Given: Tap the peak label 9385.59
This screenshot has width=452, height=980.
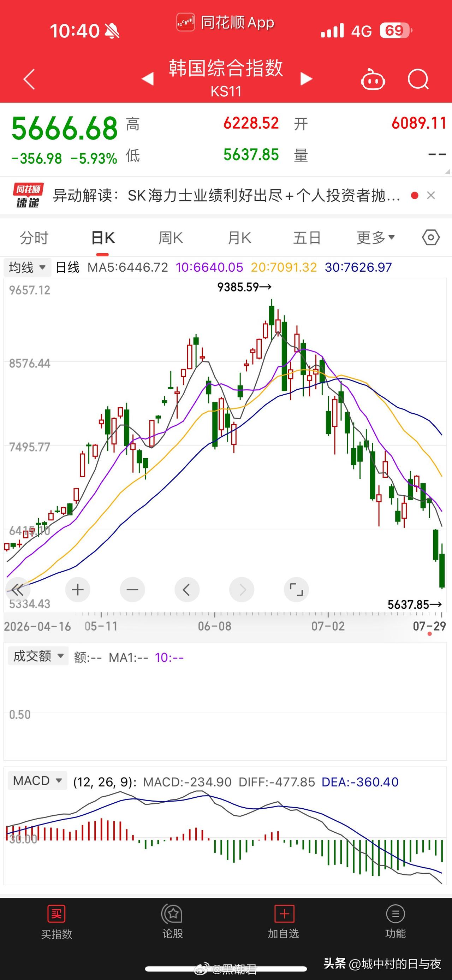Looking at the screenshot, I should coord(244,287).
